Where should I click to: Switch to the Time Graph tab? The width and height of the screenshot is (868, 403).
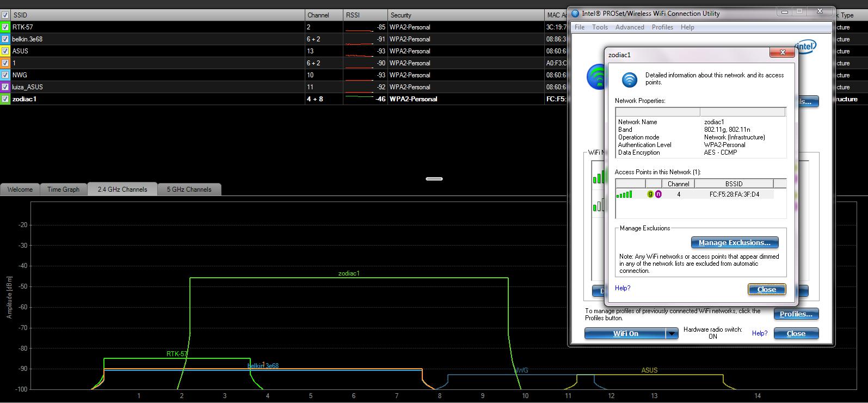pos(63,190)
